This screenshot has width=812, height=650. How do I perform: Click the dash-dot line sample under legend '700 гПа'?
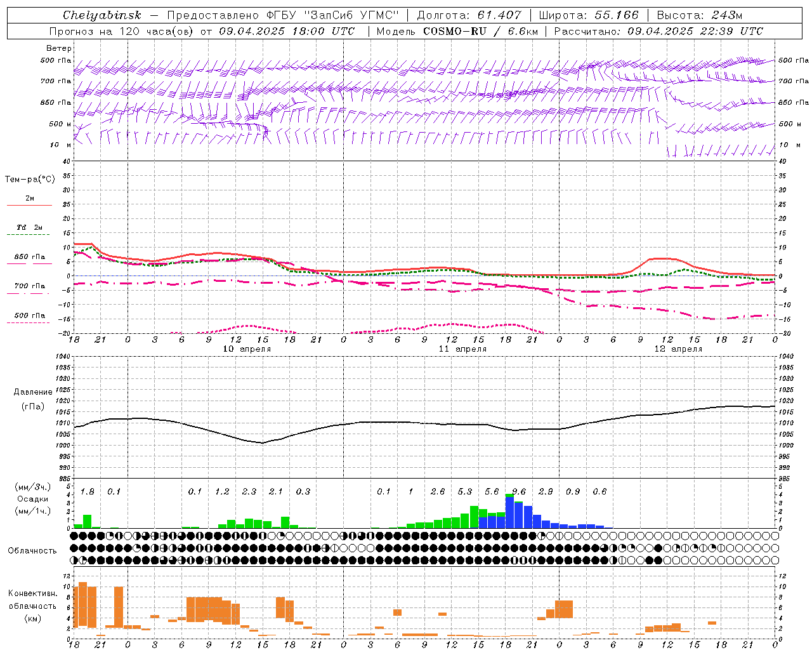(29, 293)
